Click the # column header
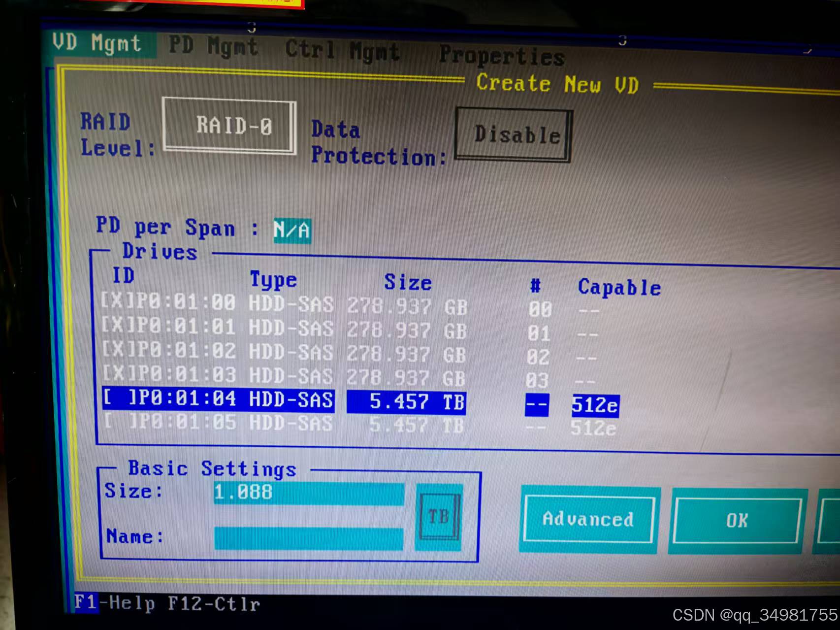 pyautogui.click(x=535, y=285)
